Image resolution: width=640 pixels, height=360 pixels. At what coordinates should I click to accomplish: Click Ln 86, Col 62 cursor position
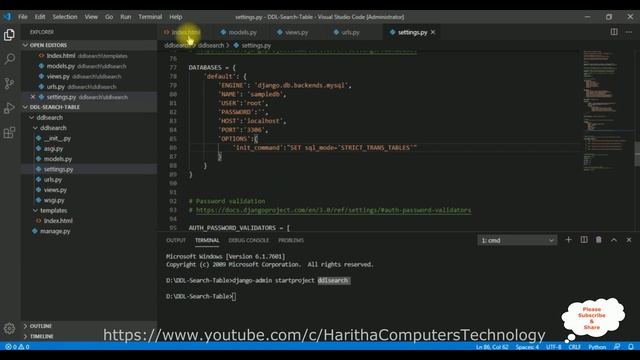click(492, 347)
